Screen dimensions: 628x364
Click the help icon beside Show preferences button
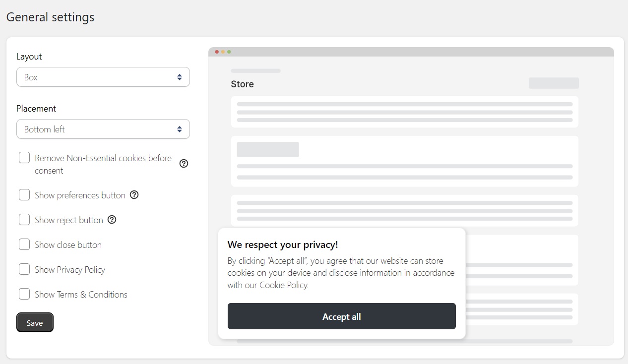(134, 194)
